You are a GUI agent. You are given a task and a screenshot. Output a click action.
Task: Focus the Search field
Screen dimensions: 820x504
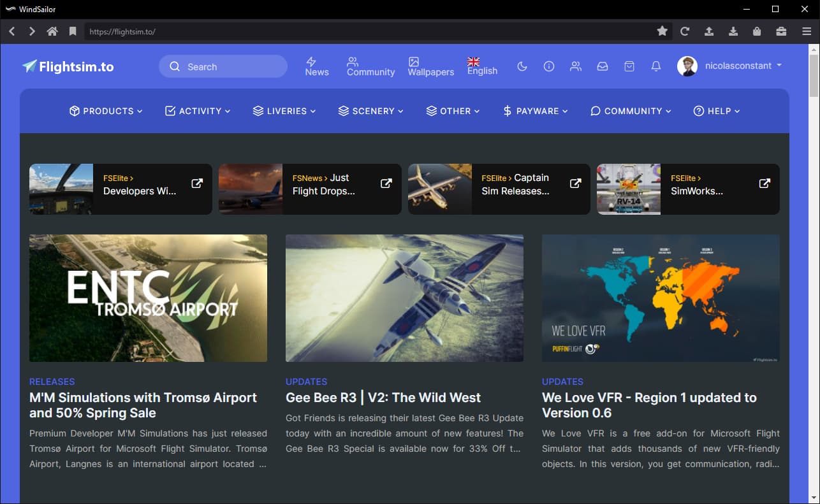pos(223,66)
